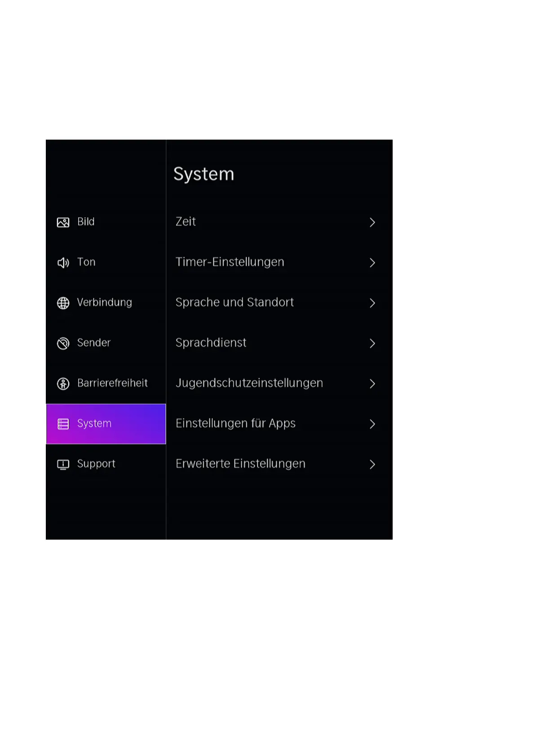Image resolution: width=535 pixels, height=756 pixels.
Task: Open the Support category label
Action: (96, 464)
